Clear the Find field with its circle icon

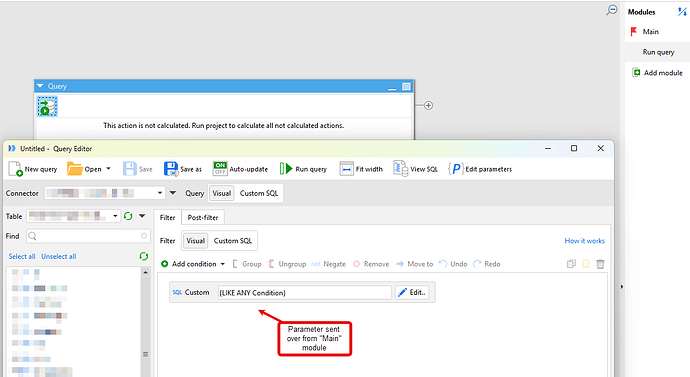point(144,236)
